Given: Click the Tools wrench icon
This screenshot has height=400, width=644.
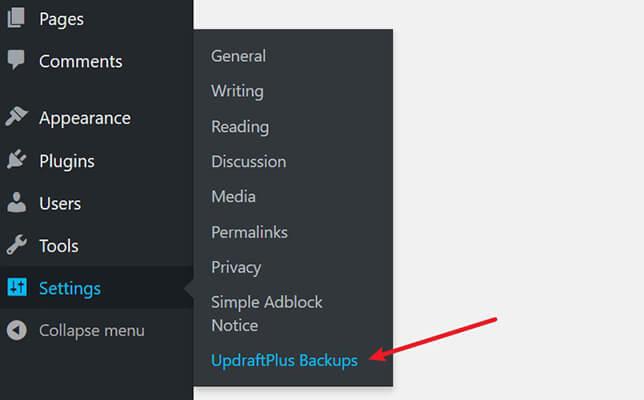Looking at the screenshot, I should (16, 245).
